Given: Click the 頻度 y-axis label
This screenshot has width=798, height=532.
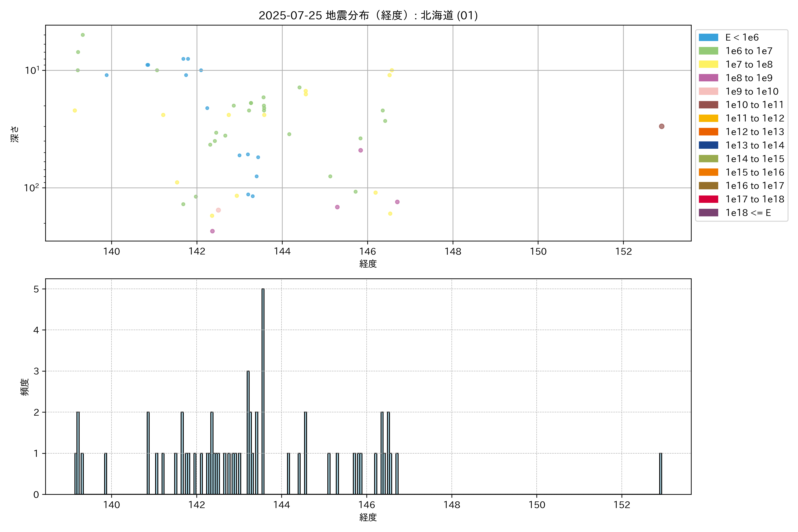Looking at the screenshot, I should click(25, 387).
